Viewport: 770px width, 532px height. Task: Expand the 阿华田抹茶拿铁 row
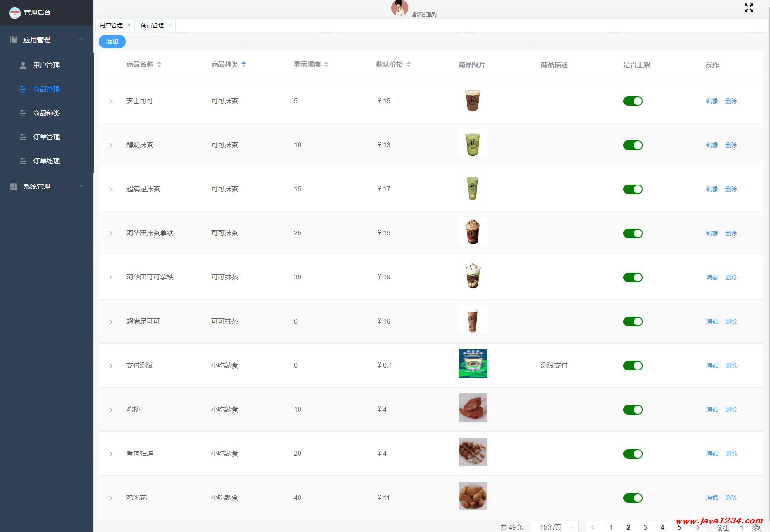click(111, 233)
